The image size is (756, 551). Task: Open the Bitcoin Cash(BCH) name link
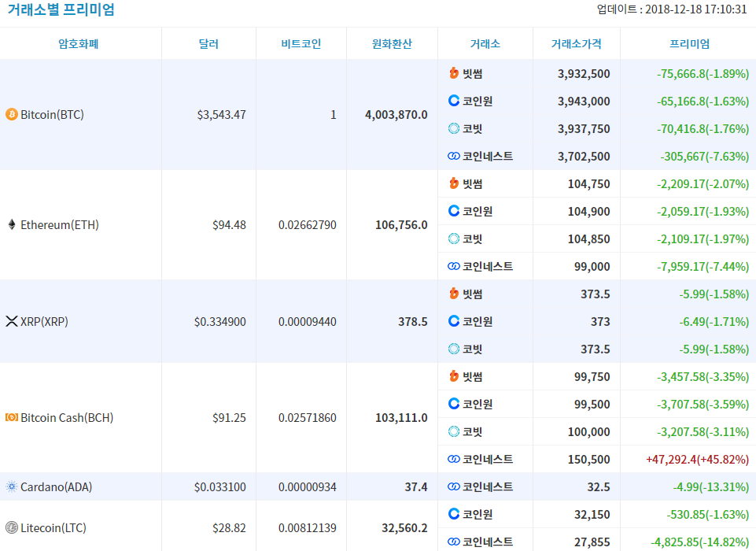[67, 418]
